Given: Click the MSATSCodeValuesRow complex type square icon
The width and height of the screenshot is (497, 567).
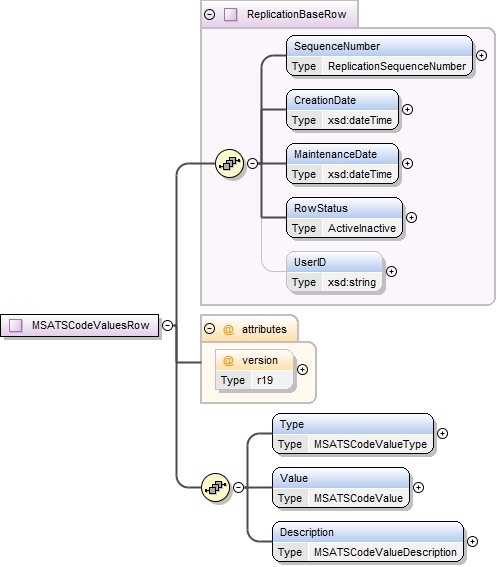Looking at the screenshot, I should point(16,325).
